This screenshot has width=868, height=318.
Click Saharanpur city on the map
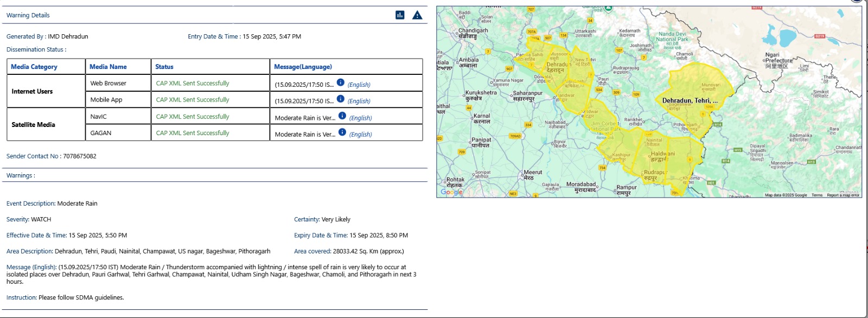[x=527, y=96]
